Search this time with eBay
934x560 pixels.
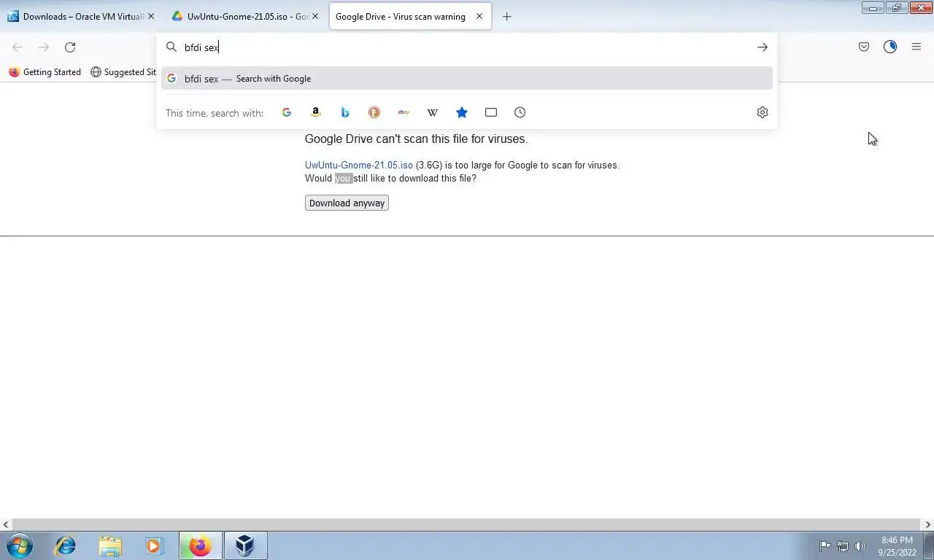[x=404, y=112]
